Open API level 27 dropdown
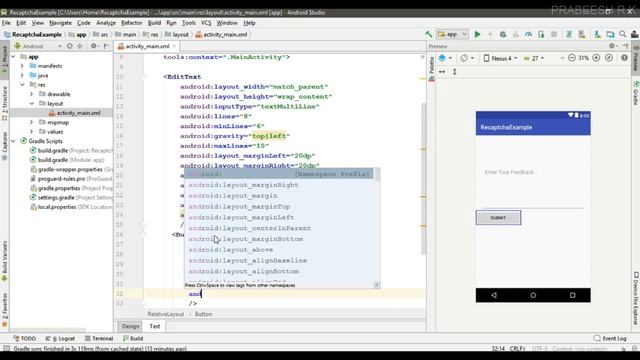The image size is (640, 360). tap(534, 58)
